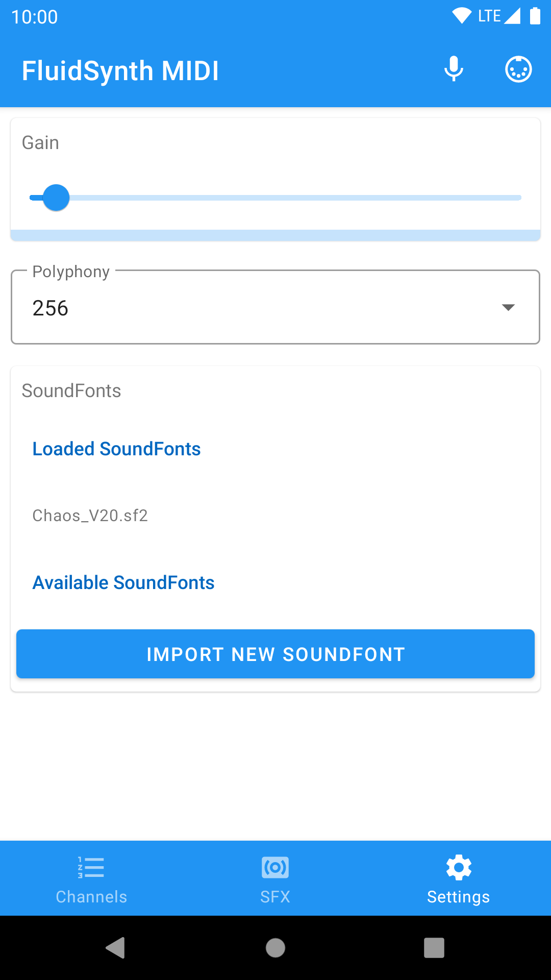This screenshot has height=980, width=551.
Task: Click the middle of the Gain track
Action: click(x=275, y=198)
